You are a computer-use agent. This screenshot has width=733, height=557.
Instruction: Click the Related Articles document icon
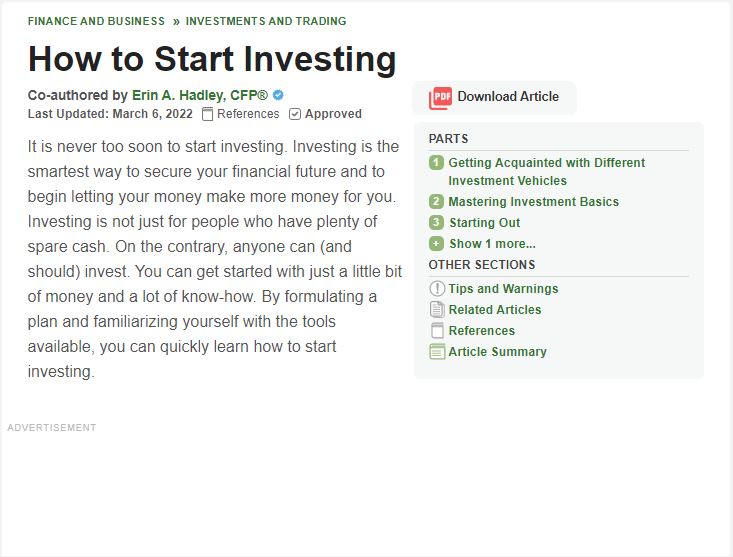(x=437, y=309)
